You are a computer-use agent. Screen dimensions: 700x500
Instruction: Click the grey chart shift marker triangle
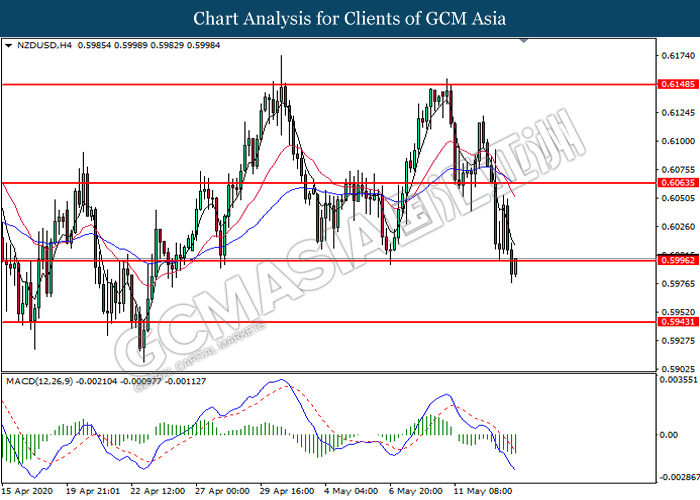click(x=524, y=41)
